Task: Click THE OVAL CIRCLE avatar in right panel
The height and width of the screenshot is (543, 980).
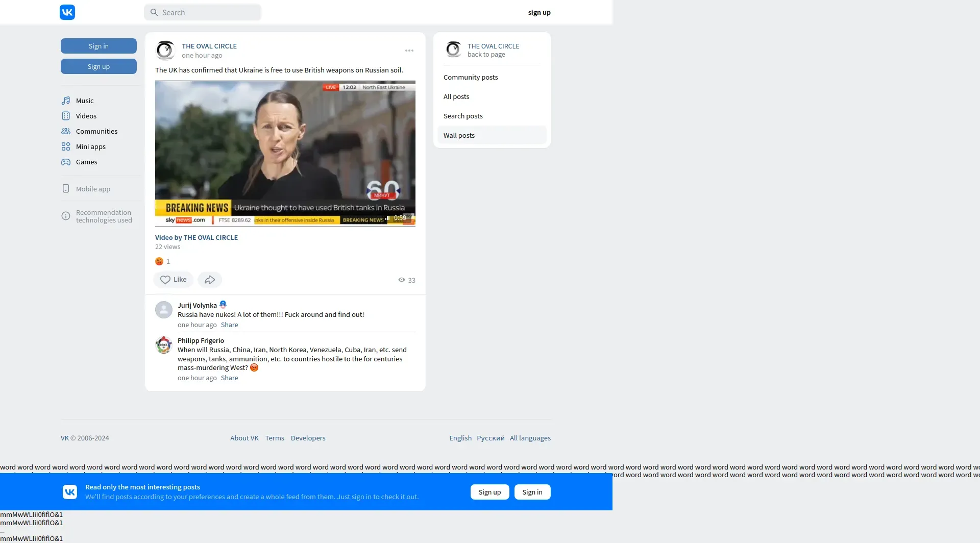Action: 453,50
